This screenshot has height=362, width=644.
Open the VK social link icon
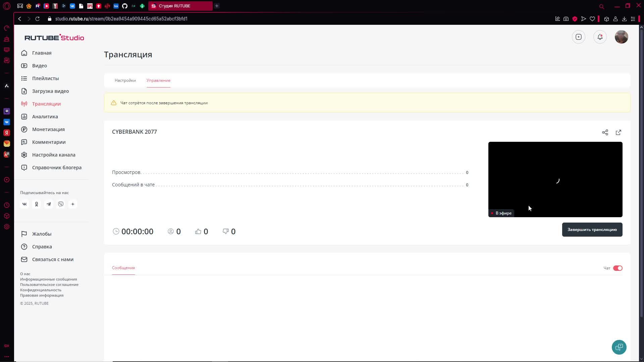click(24, 204)
